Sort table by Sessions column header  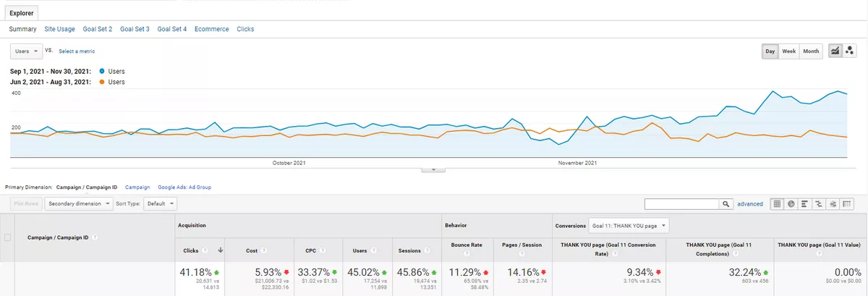(x=409, y=250)
